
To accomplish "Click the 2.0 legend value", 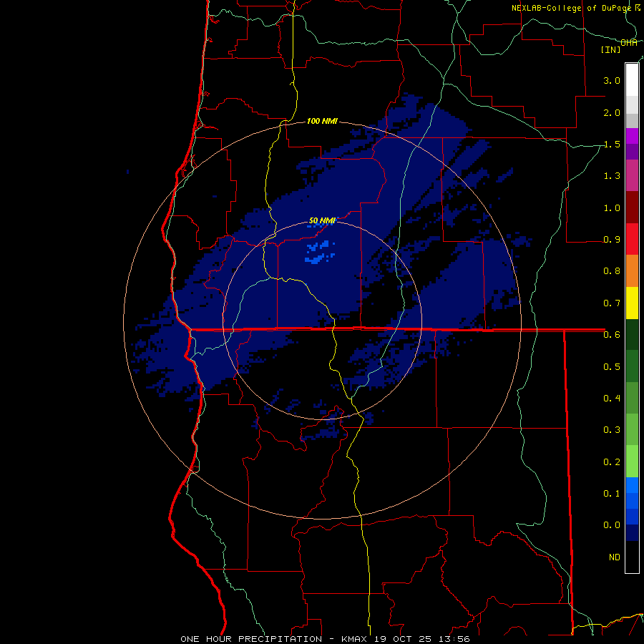I will [x=612, y=112].
